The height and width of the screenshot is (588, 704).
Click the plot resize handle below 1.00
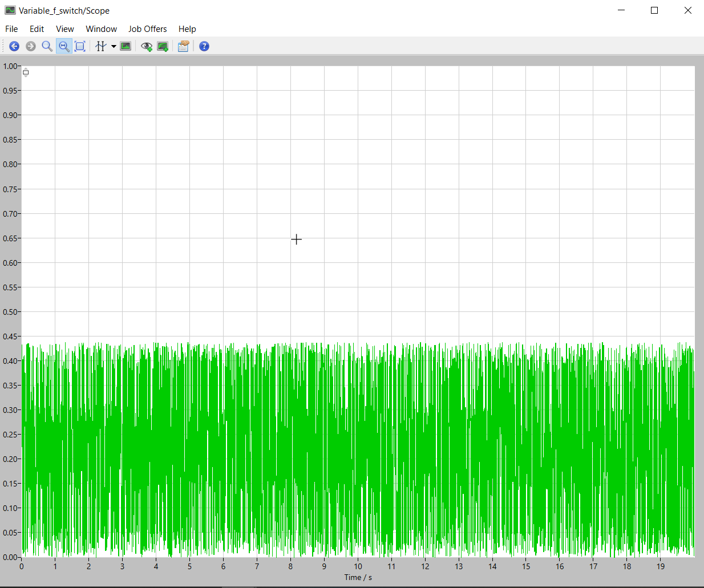(26, 72)
